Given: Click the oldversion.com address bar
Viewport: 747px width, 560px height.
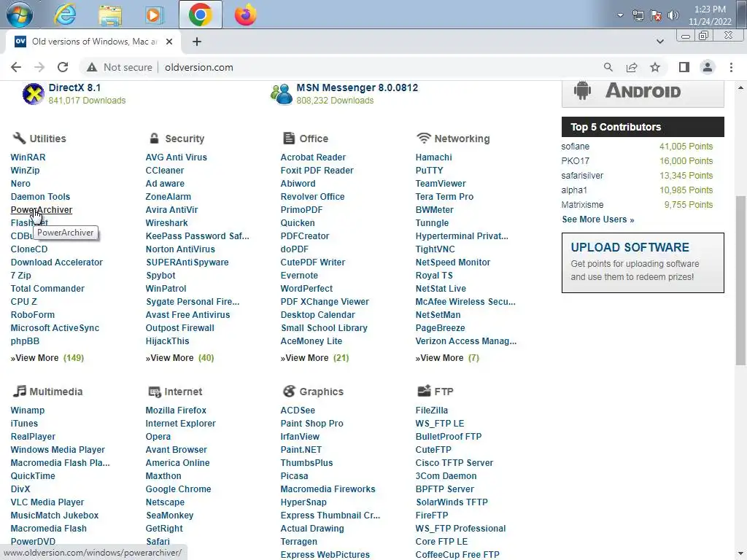Looking at the screenshot, I should 198,67.
